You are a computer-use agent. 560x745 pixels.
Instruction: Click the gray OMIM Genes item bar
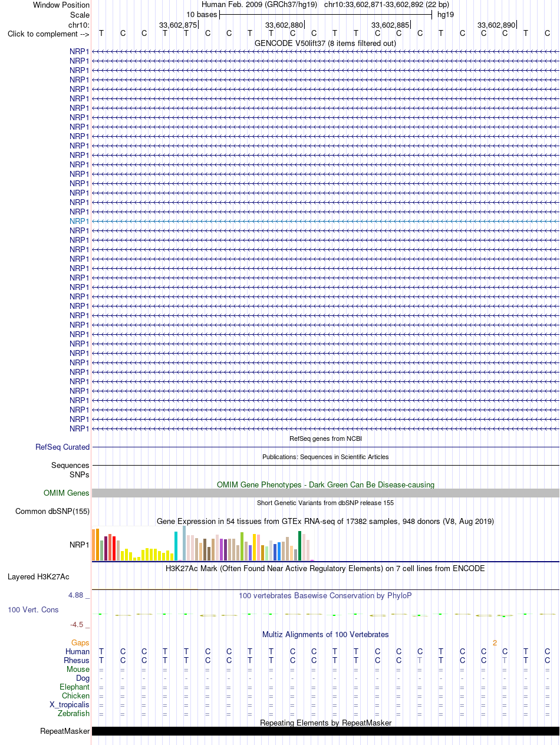click(x=325, y=493)
